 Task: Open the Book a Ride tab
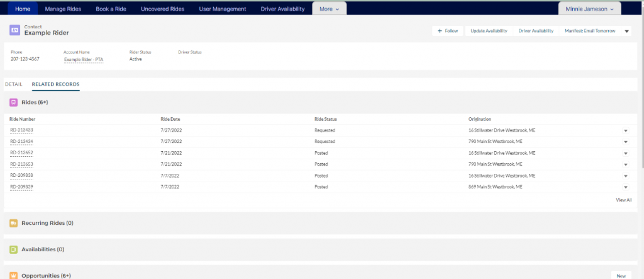pyautogui.click(x=111, y=9)
